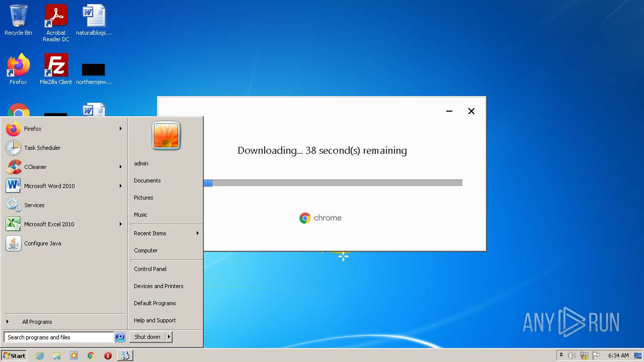Select Acrobat Reader DC desktop shortcut
Screen dimensions: 644x362
click(56, 23)
